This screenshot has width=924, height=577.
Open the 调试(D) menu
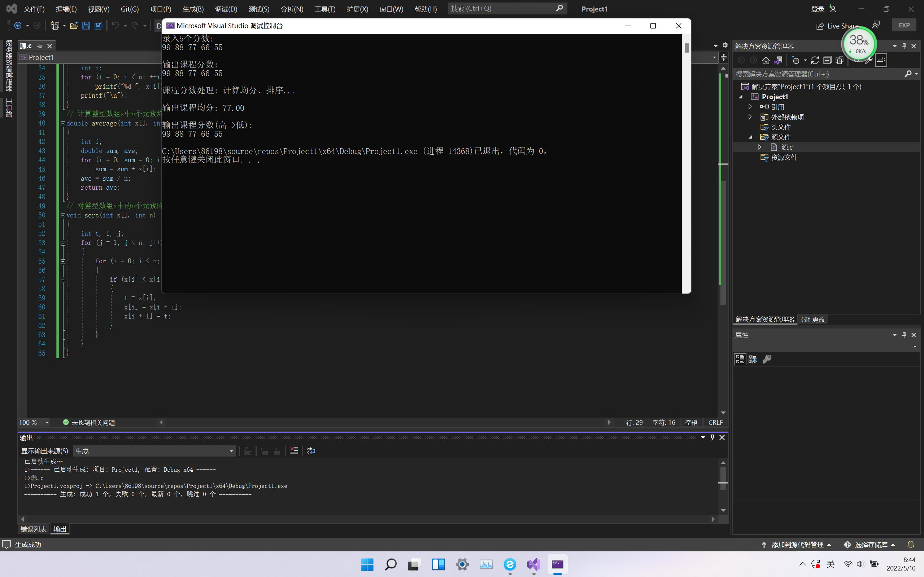pos(226,9)
